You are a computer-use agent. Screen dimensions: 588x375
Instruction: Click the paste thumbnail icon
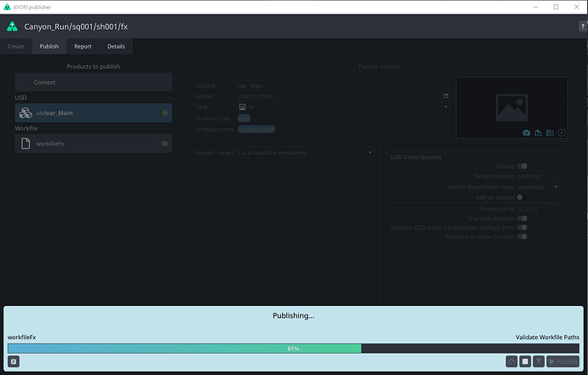[x=539, y=133]
